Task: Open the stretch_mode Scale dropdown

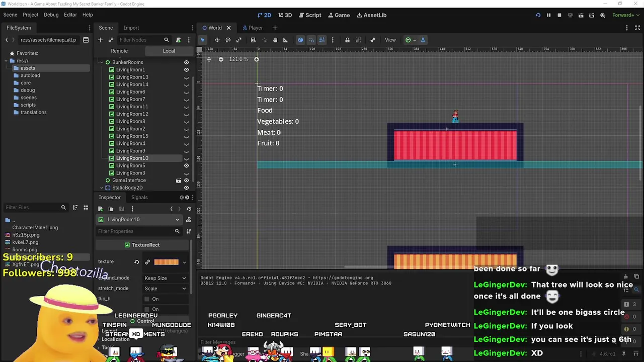Action: (166, 289)
